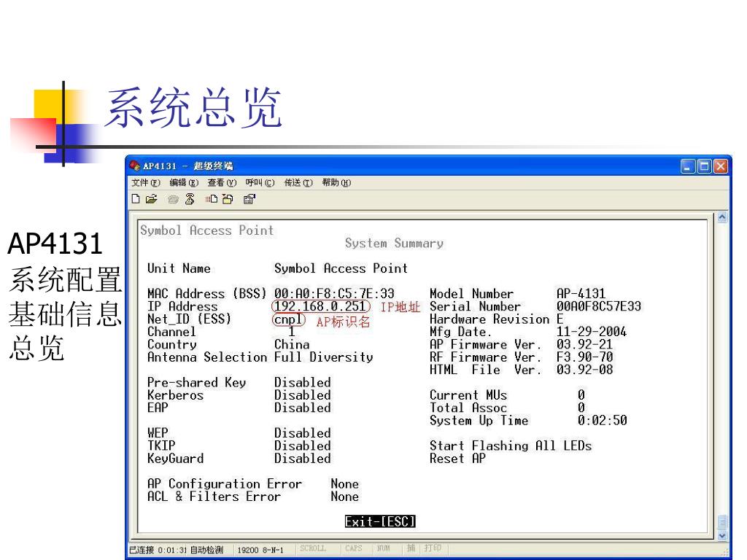Click the Exit-[ESC] option
The height and width of the screenshot is (560, 747).
pos(380,521)
